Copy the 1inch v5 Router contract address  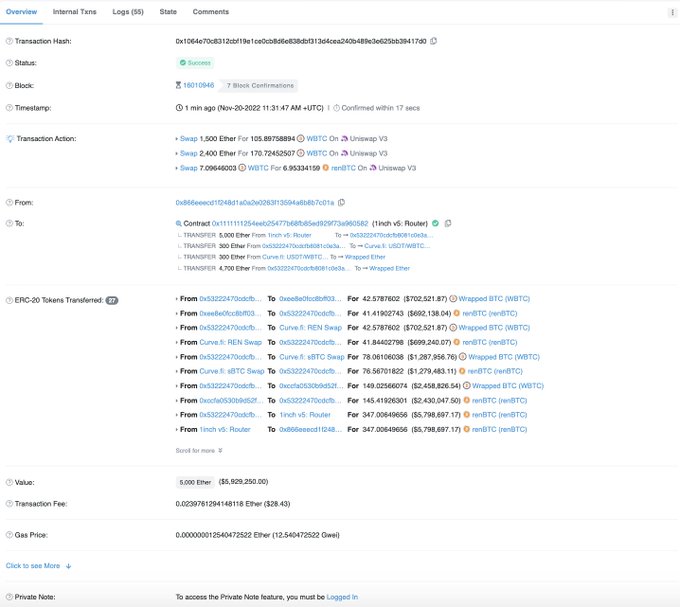tap(448, 223)
